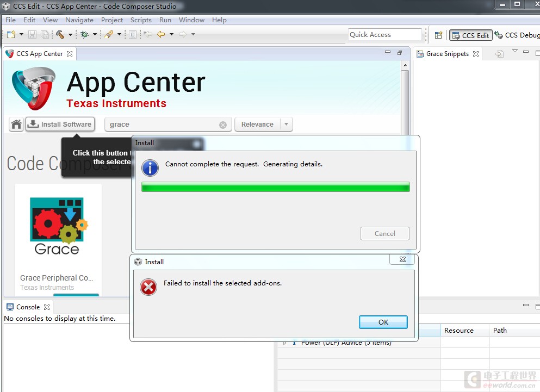Click the Resource column header
This screenshot has height=392, width=540.
point(465,331)
